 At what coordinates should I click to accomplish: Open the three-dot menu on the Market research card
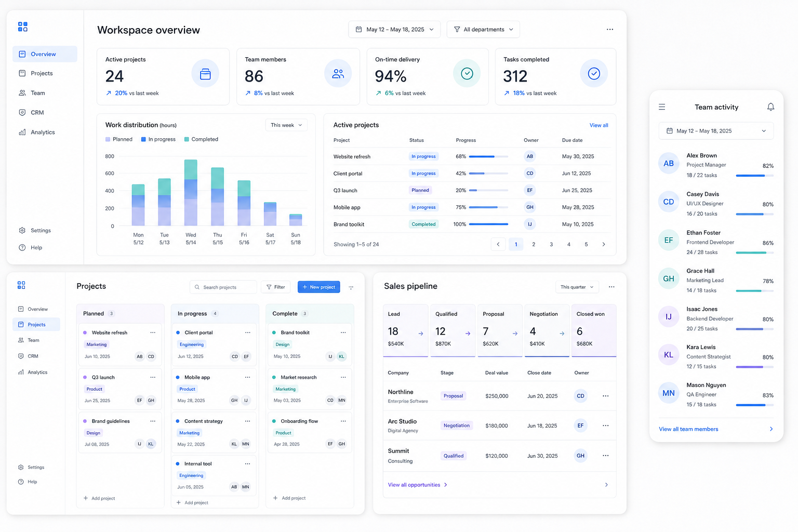tap(343, 377)
